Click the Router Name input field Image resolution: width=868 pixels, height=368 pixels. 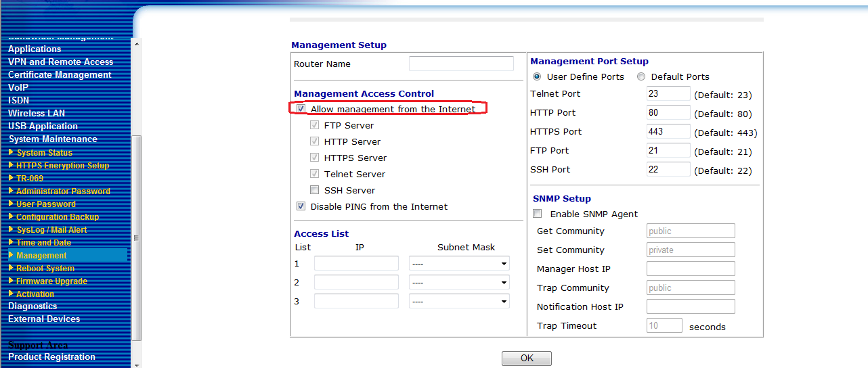coord(461,64)
